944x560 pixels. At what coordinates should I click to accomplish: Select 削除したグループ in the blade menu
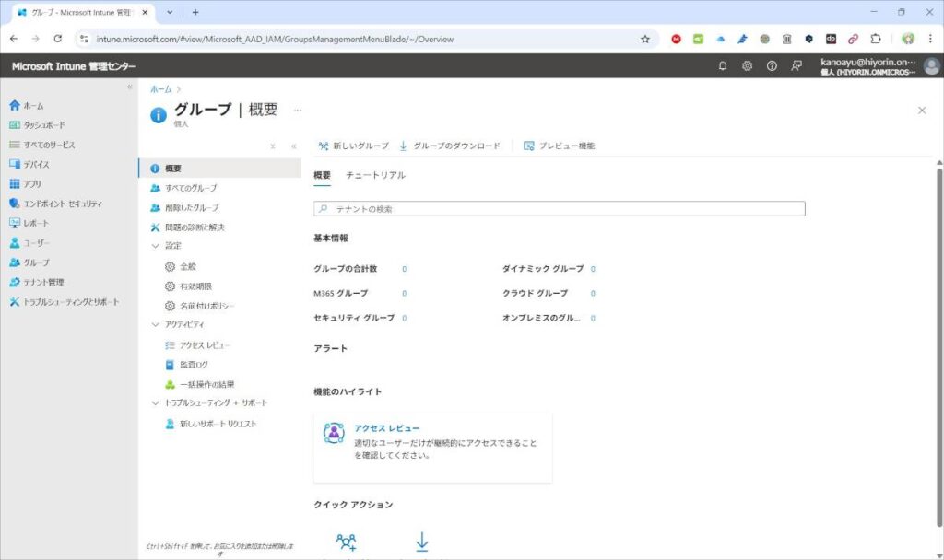(x=184, y=207)
